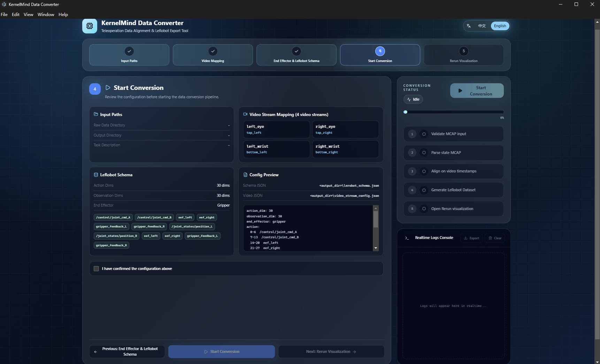
Task: Click the Video Mapping step checkmark icon
Action: point(213,51)
